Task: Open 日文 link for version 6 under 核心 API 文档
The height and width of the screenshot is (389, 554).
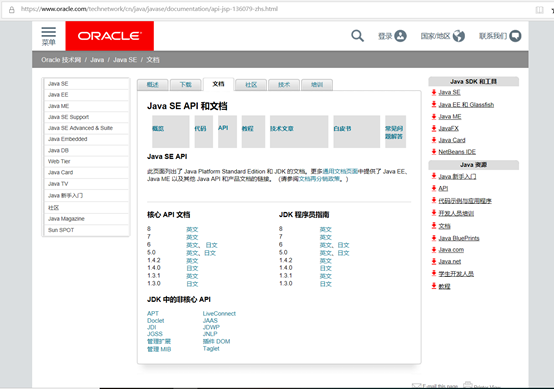Action: pos(212,245)
